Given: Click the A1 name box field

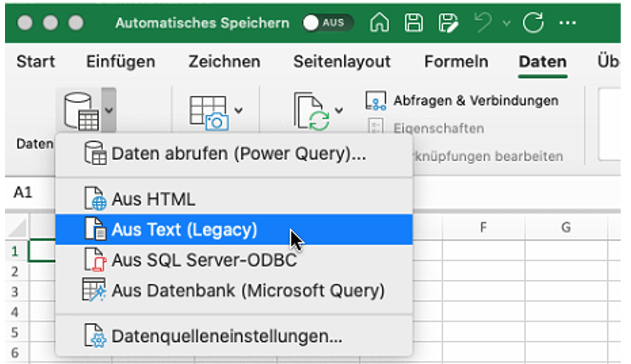Looking at the screenshot, I should (23, 193).
